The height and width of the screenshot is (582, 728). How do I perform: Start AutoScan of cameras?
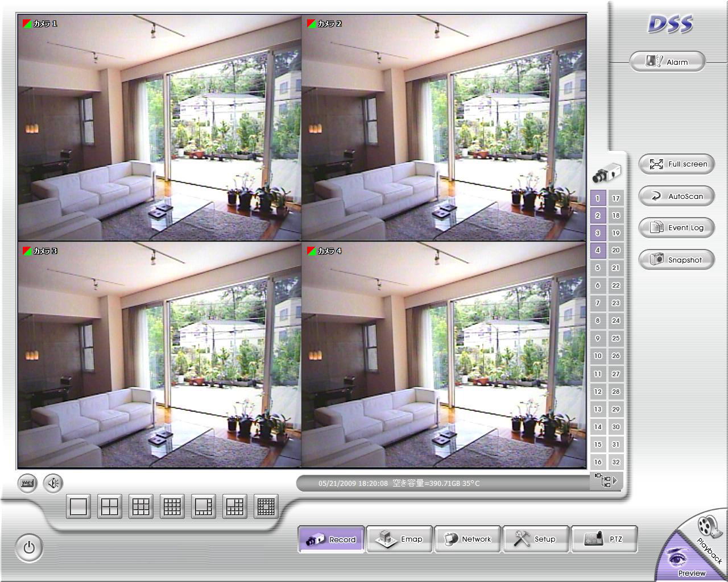676,196
